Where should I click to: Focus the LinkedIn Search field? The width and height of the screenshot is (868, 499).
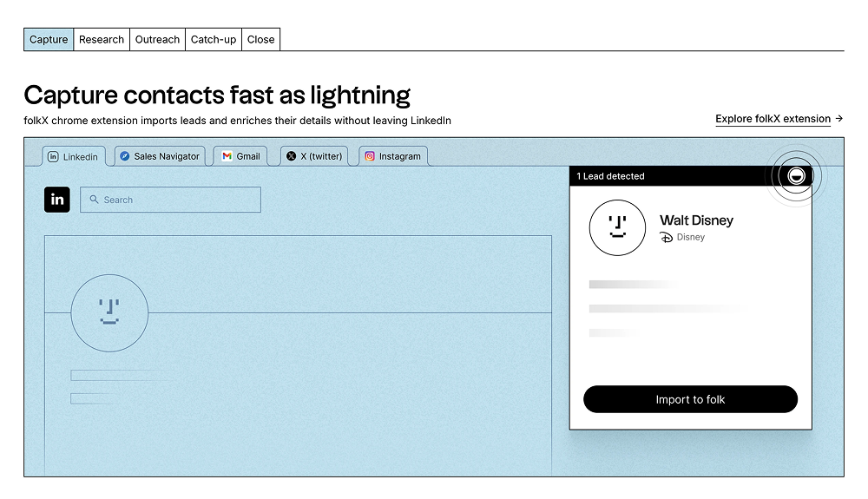click(170, 200)
